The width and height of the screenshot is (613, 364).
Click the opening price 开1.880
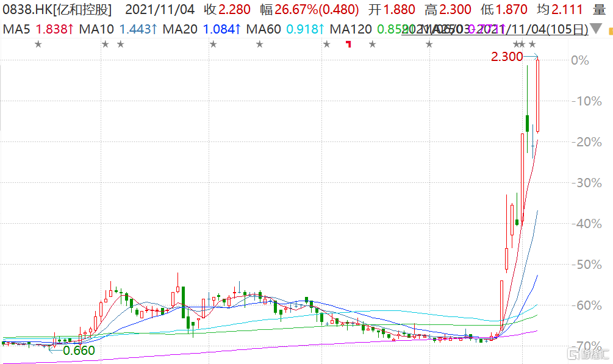pos(392,9)
